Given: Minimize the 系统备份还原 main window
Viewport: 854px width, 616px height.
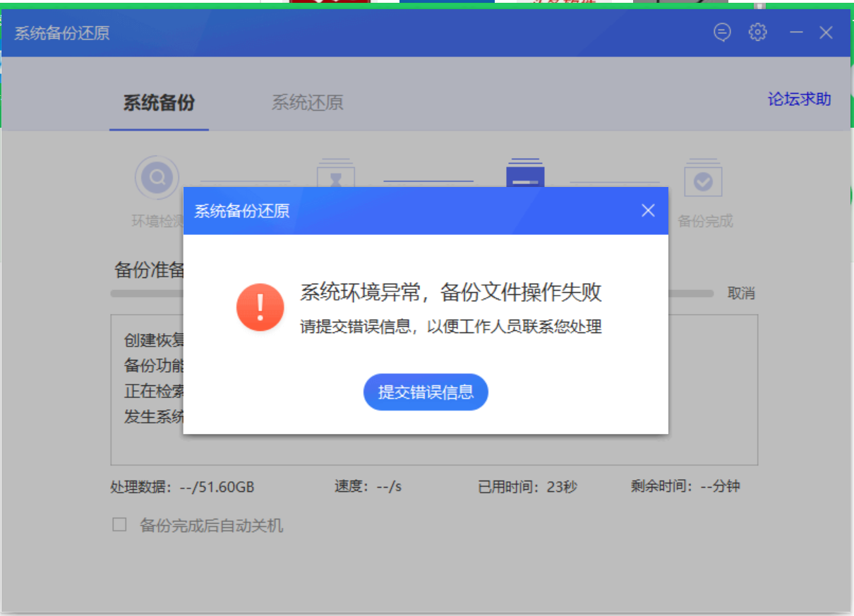Looking at the screenshot, I should [x=796, y=32].
